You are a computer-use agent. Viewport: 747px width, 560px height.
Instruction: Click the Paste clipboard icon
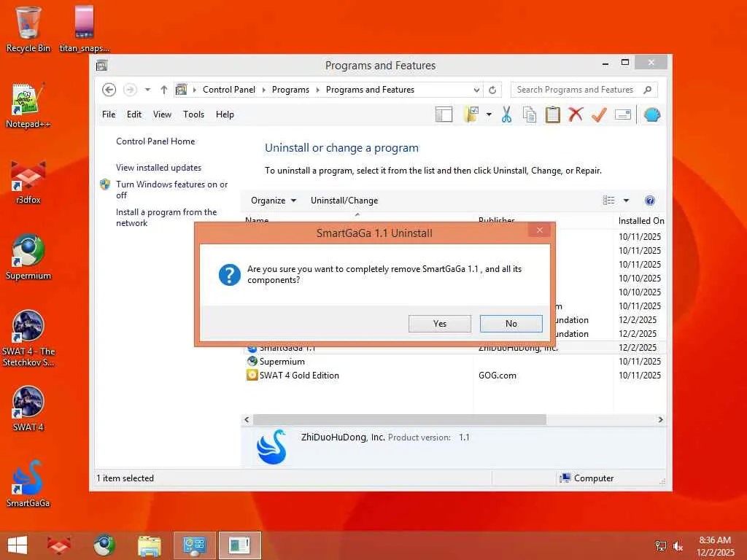pos(553,114)
